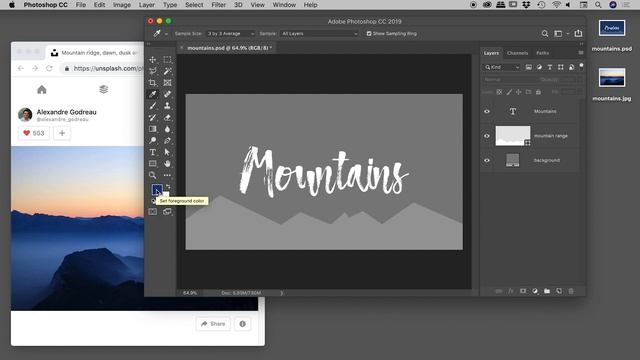Open the Edit Toolbar three-dots menu
Image resolution: width=640 pixels, height=360 pixels.
tap(167, 175)
